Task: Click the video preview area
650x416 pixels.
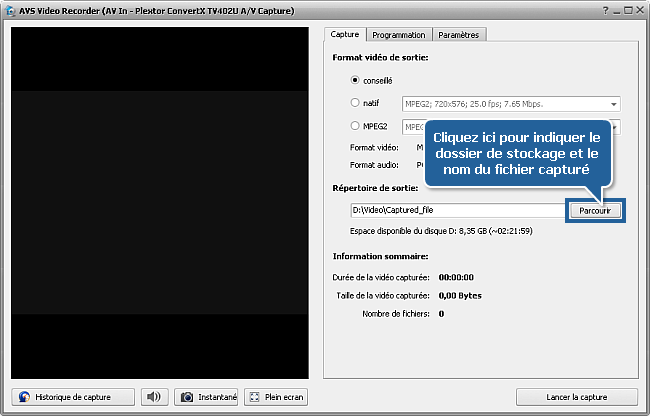Action: (x=160, y=203)
